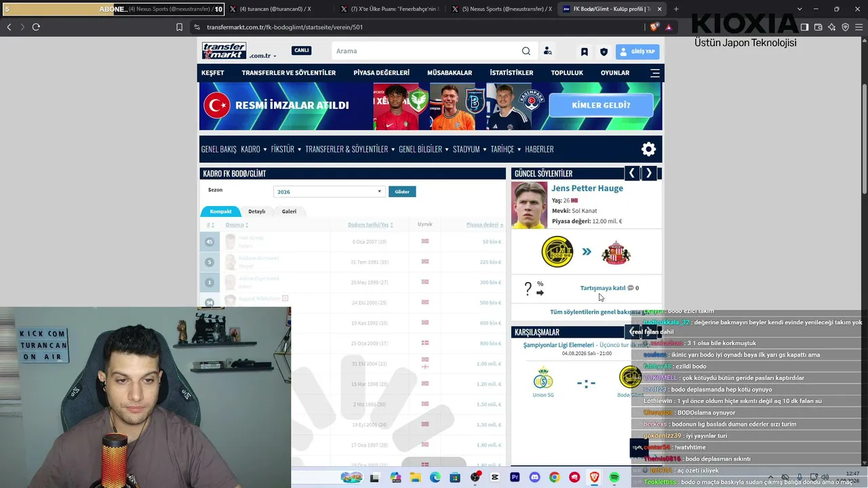Open Brave browser main menu

(859, 27)
